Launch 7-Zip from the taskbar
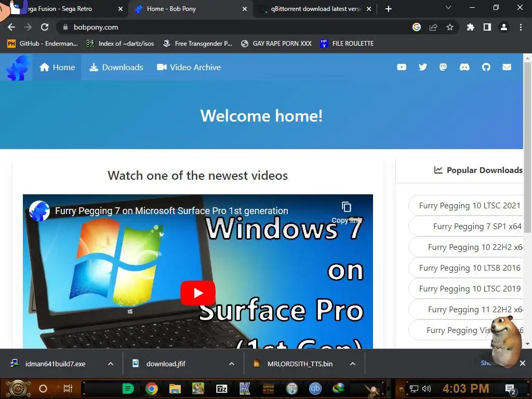The height and width of the screenshot is (399, 532). click(221, 389)
